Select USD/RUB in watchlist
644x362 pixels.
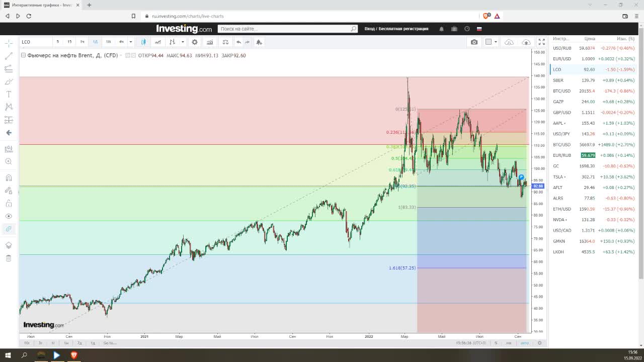(594, 48)
